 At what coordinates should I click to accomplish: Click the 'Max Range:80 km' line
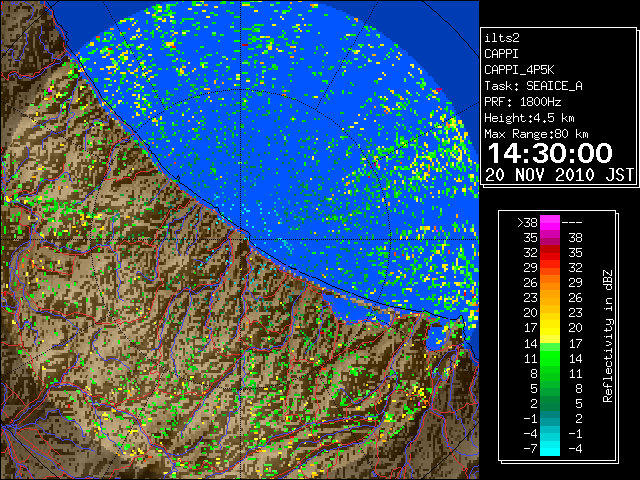(536, 134)
